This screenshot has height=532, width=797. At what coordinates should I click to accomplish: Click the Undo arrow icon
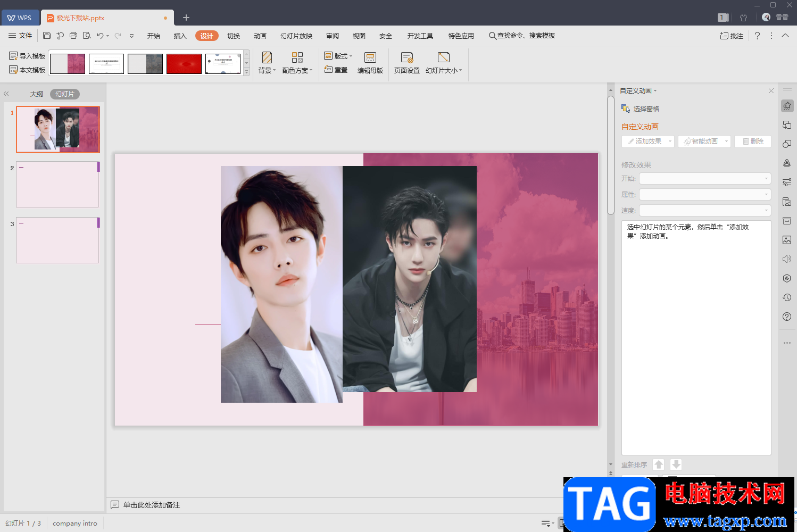(99, 36)
